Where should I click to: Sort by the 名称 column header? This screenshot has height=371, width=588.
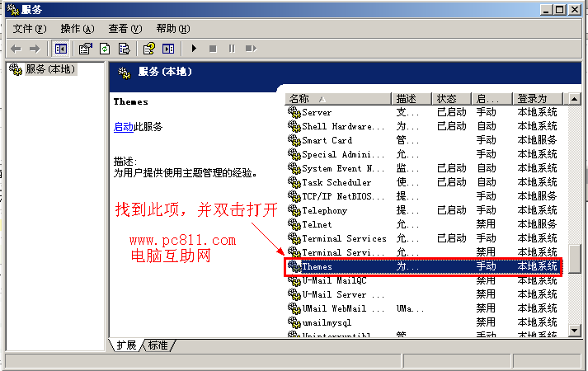click(x=338, y=99)
